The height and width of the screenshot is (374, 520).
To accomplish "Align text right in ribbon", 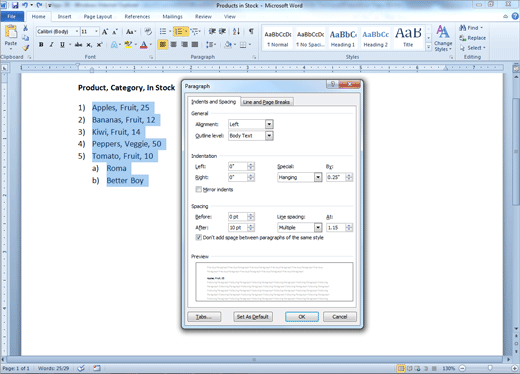I will coord(184,44).
